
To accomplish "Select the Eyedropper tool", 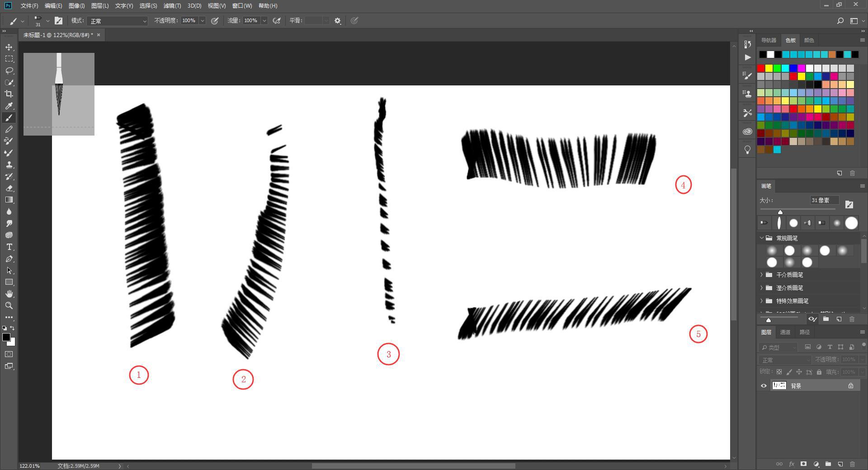I will point(9,106).
